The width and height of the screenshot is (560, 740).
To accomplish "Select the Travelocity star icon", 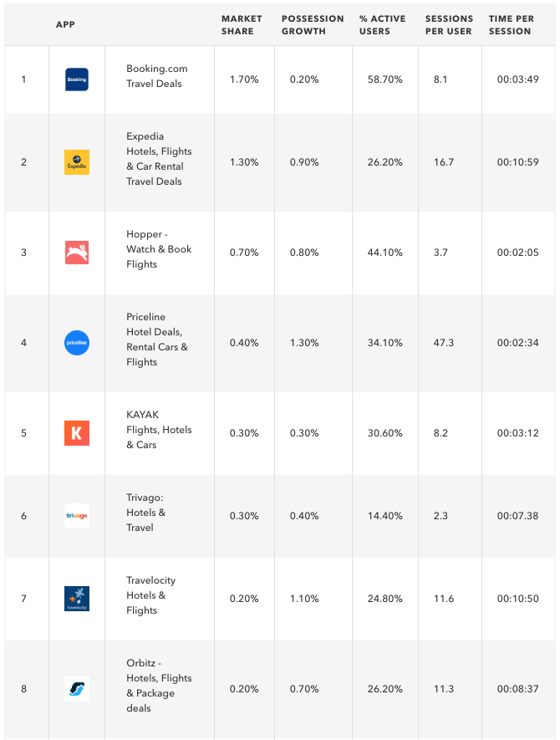I will 76,599.
